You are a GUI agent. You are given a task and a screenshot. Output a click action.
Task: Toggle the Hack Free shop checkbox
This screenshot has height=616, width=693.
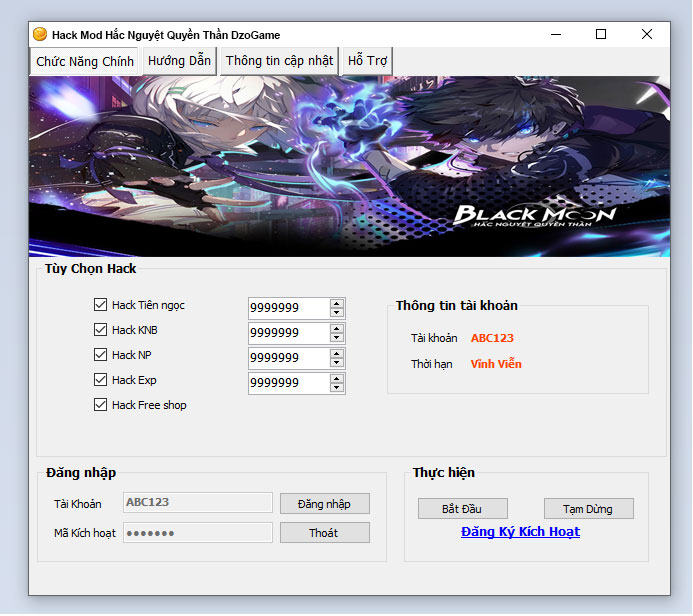[x=100, y=405]
